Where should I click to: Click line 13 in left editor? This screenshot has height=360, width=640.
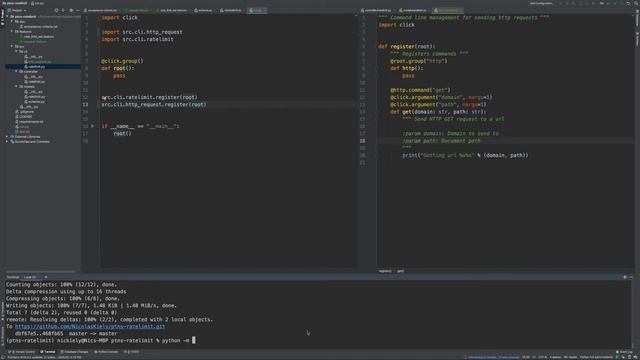click(154, 104)
